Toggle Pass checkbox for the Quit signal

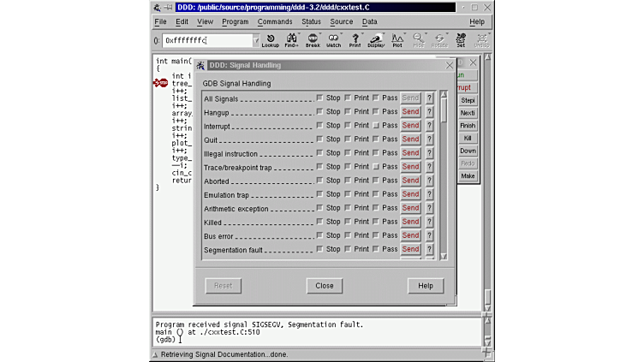(376, 139)
